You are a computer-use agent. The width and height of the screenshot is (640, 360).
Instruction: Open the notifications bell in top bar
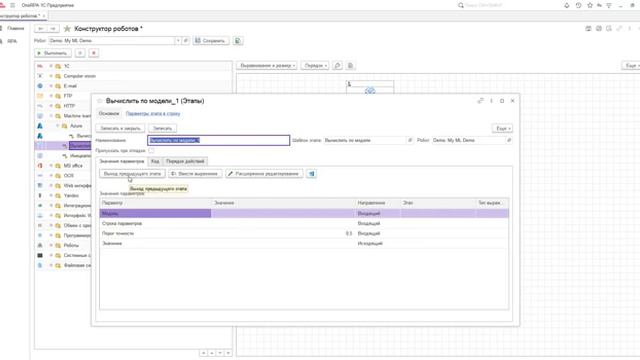click(x=567, y=5)
